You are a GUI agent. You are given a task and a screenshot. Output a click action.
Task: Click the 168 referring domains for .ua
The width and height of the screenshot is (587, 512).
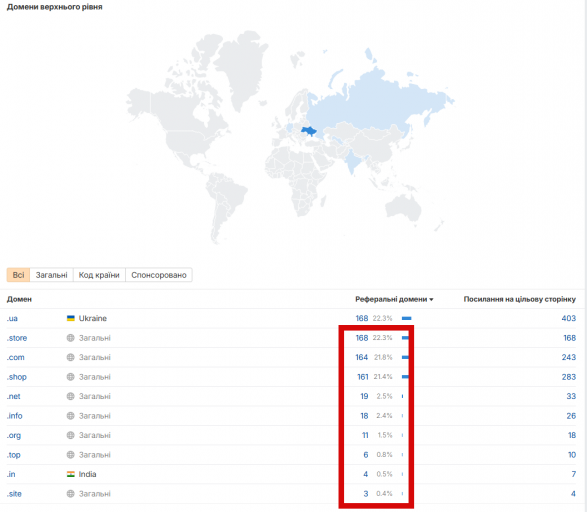[362, 319]
